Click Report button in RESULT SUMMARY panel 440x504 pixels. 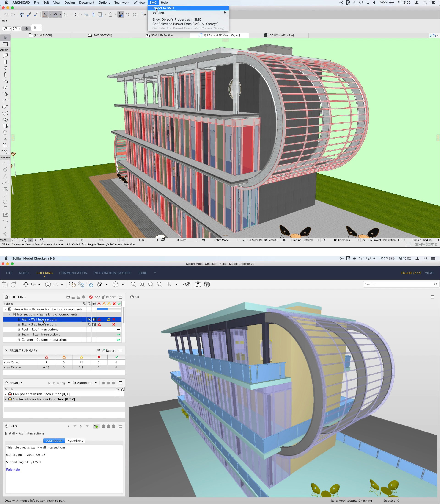pos(109,351)
